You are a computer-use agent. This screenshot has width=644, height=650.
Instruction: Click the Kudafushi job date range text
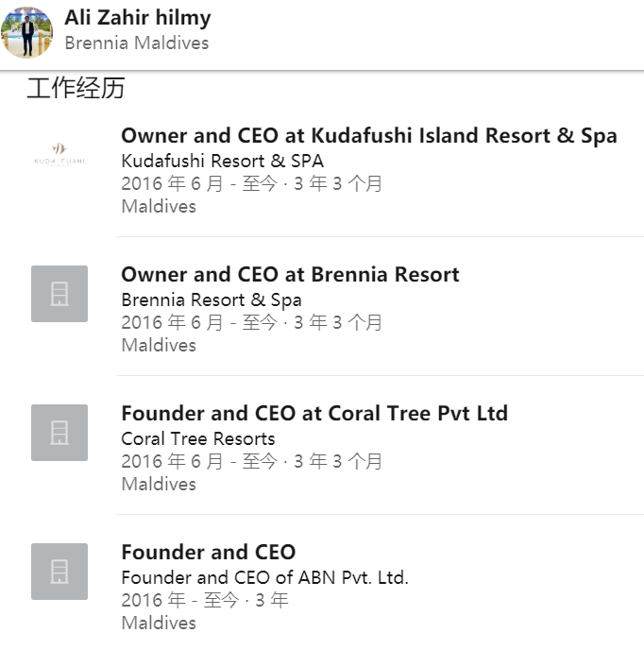click(251, 184)
